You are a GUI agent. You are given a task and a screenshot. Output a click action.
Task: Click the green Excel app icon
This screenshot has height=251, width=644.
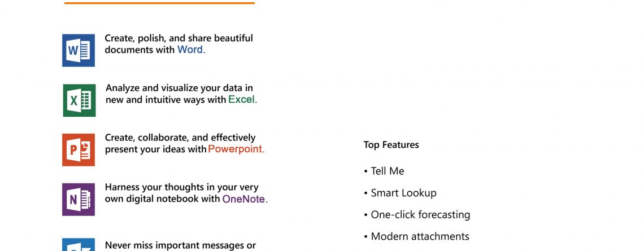click(79, 100)
